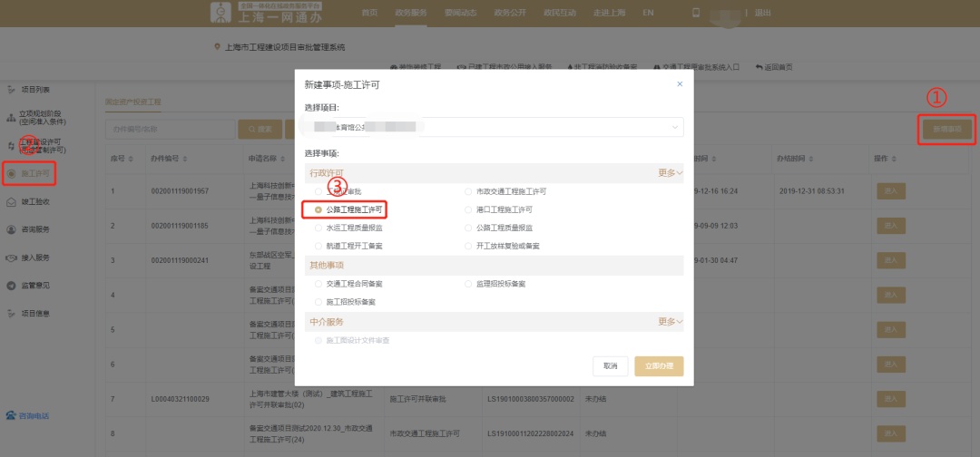The image size is (980, 457).
Task: Click the 立项规划阶段 sidebar icon
Action: 11,117
